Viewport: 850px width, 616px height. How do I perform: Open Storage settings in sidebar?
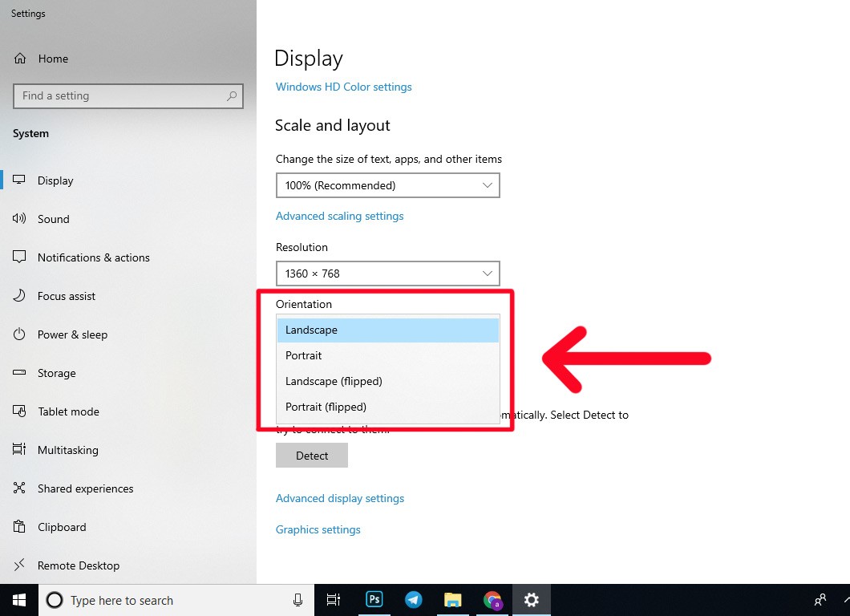56,373
